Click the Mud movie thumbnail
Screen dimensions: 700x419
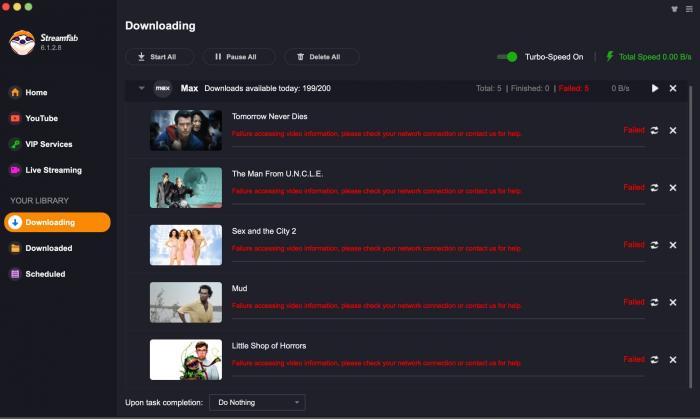185,302
